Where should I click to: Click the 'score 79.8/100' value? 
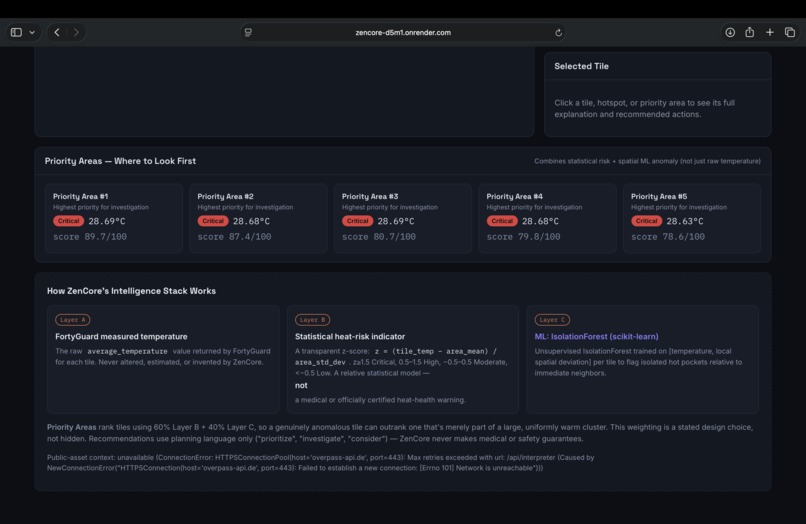tap(523, 237)
